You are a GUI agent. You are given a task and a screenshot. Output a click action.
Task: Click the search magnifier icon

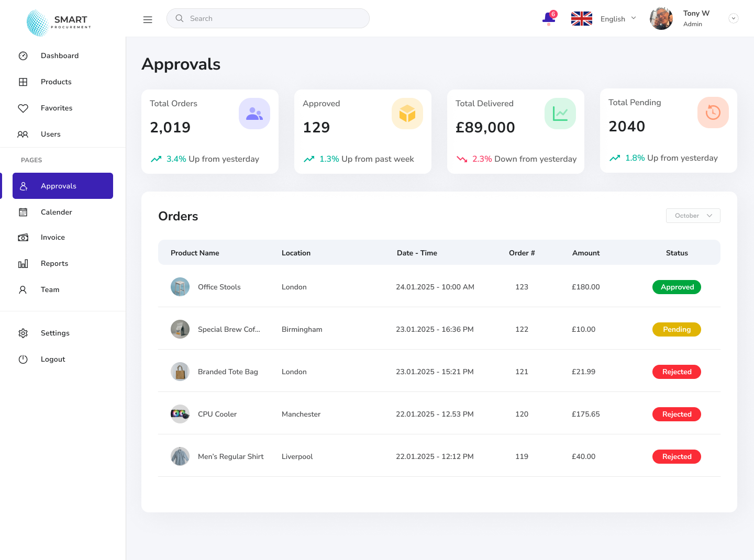pos(180,18)
